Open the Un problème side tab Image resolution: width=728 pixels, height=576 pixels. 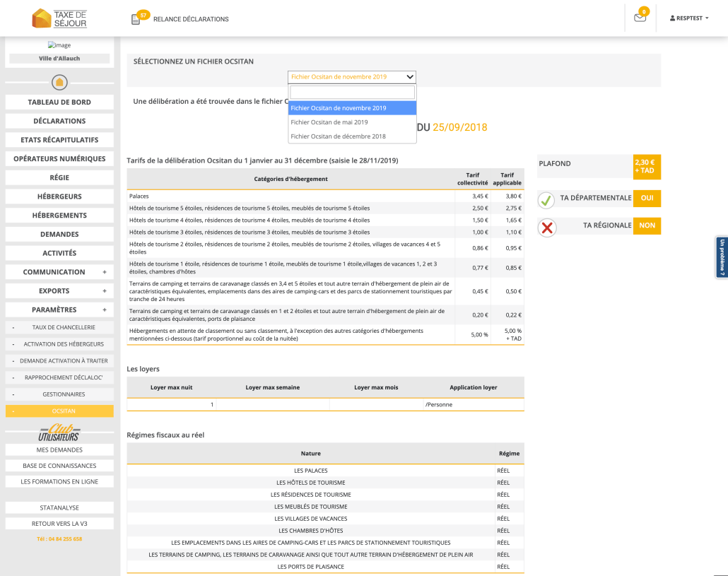(722, 257)
